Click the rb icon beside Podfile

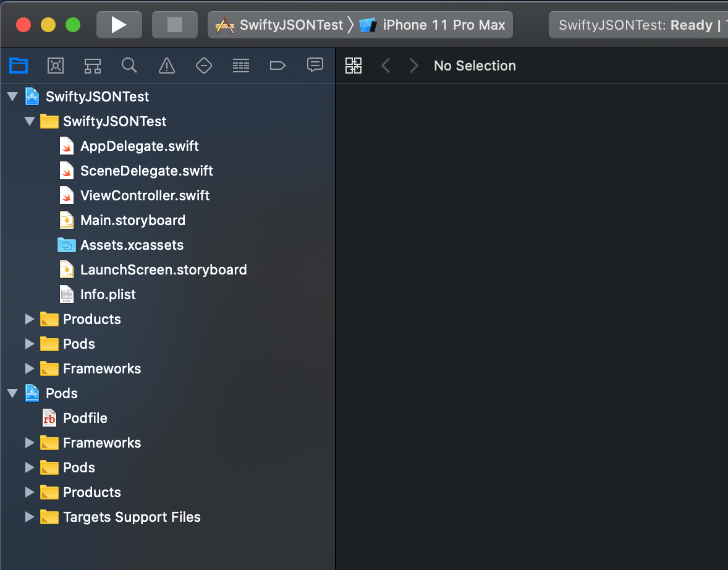[49, 418]
